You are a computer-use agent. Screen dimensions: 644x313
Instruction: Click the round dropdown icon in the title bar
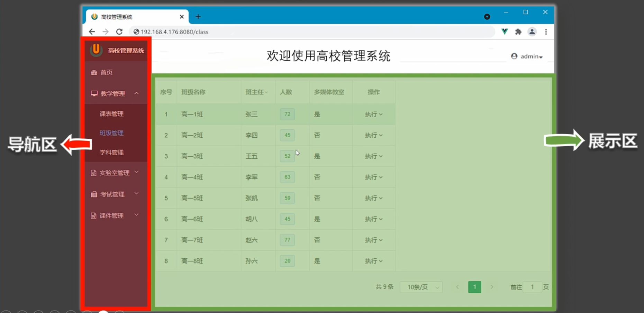(x=487, y=17)
